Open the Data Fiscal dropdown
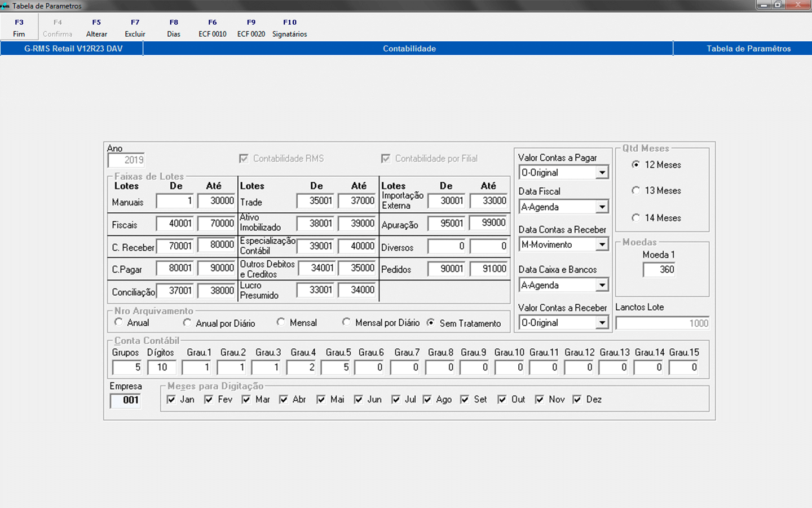The image size is (812, 508). click(602, 207)
